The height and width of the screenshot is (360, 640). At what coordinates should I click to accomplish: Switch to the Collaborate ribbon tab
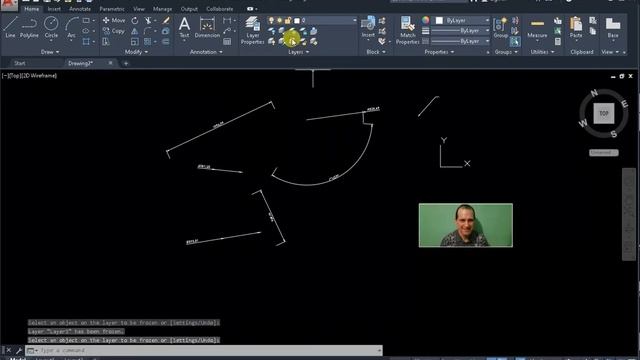click(220, 9)
